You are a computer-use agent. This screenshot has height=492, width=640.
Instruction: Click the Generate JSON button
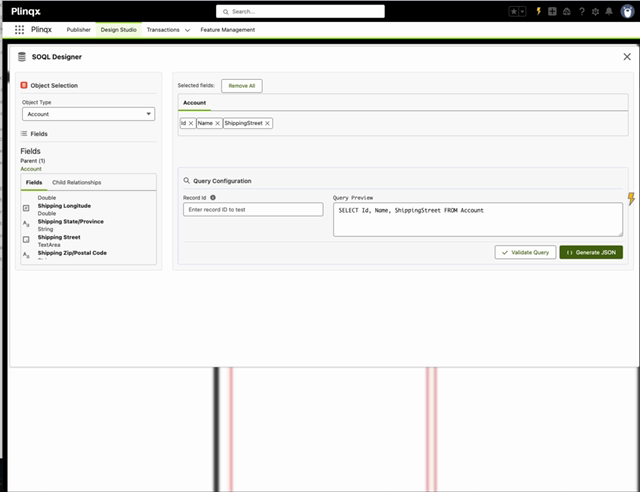click(591, 252)
